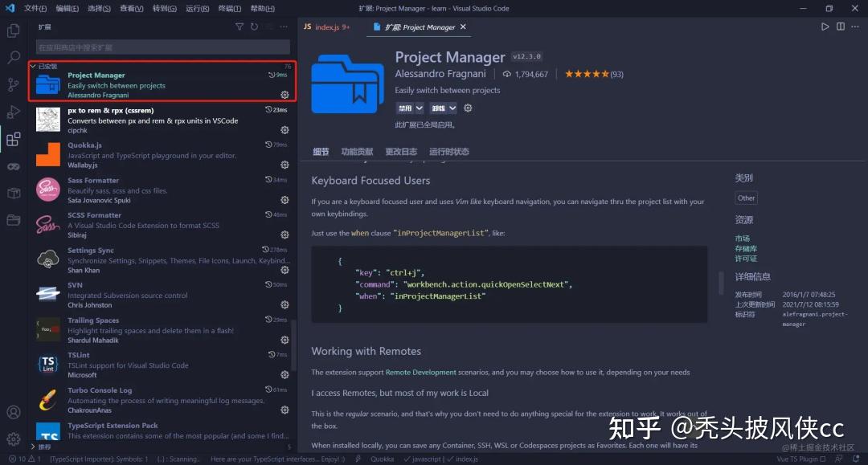The image size is (868, 465).
Task: Open the disable dropdown arrow in extension details
Action: click(x=419, y=108)
